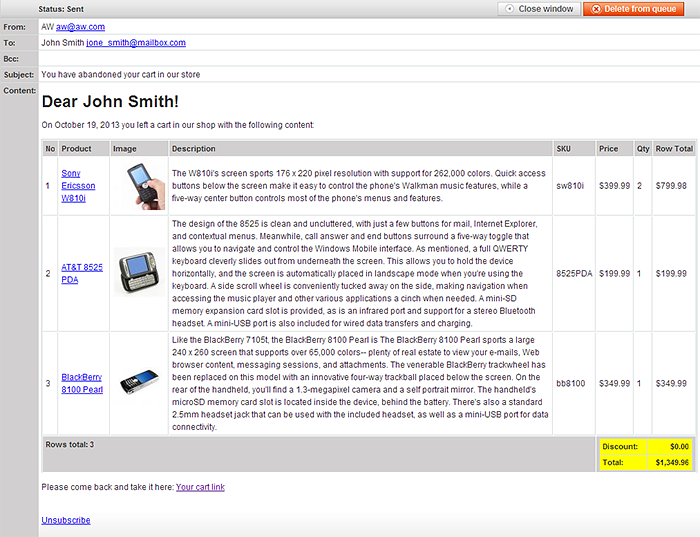Open the Sony Ericsson W810i product link

(x=78, y=186)
